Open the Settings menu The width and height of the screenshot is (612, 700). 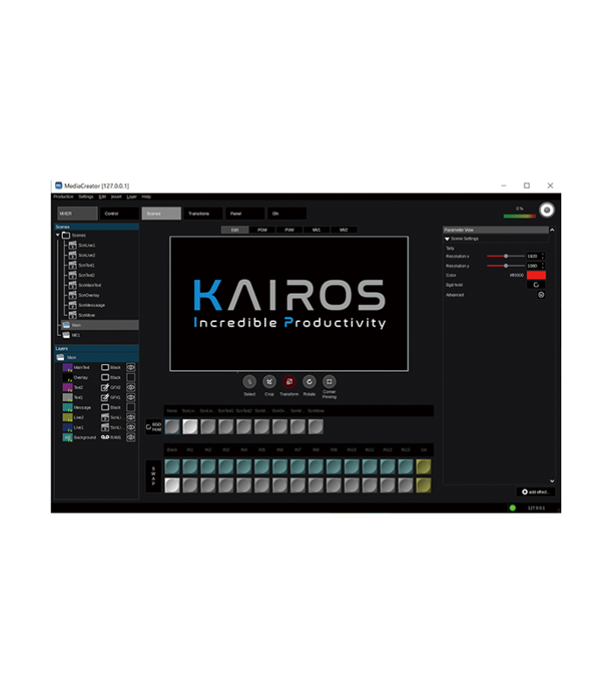[x=86, y=196]
